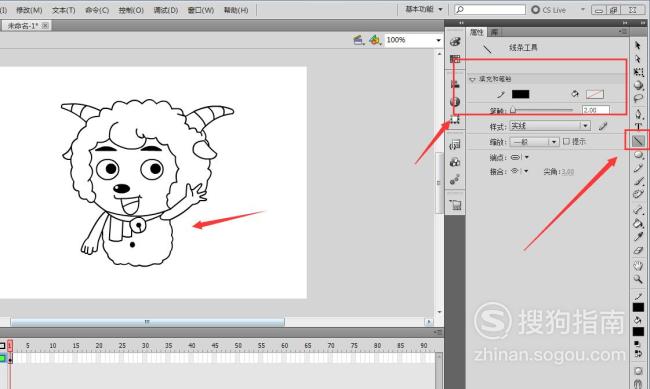650x389 pixels.
Task: Open the collapsed Transform panel icon
Action: click(x=455, y=119)
